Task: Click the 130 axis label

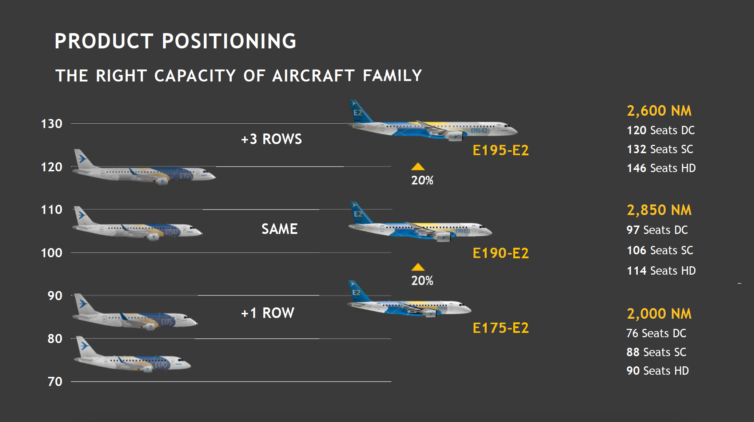Action: coord(51,124)
